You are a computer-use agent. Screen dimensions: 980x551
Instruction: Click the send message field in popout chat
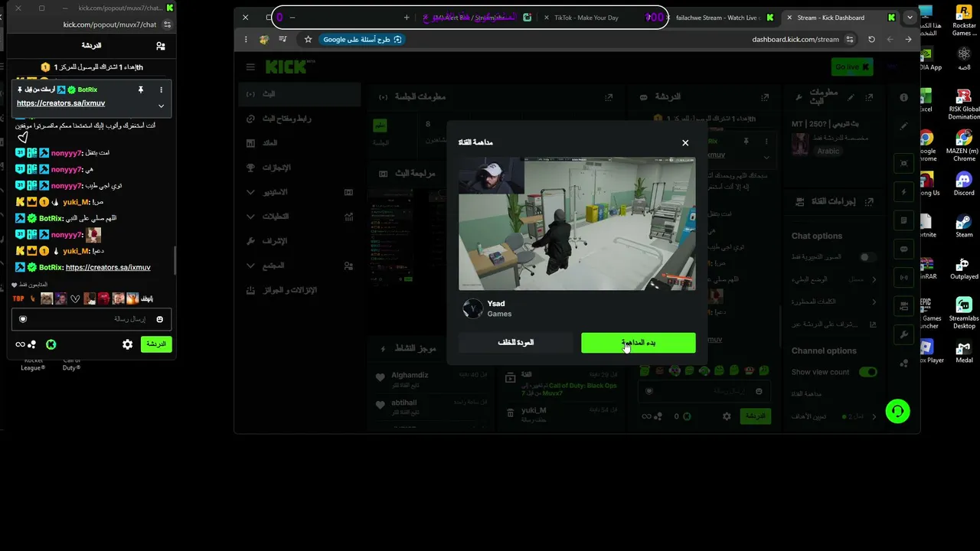[91, 319]
